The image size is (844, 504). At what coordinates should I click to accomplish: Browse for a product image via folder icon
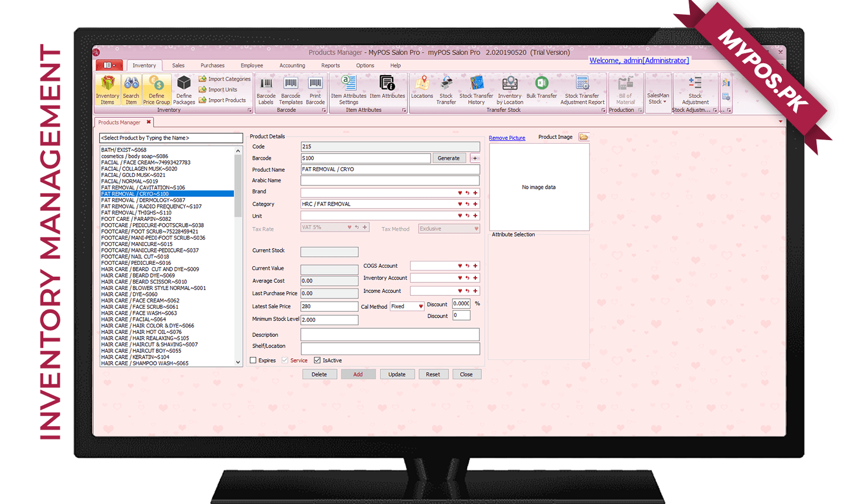(x=584, y=137)
